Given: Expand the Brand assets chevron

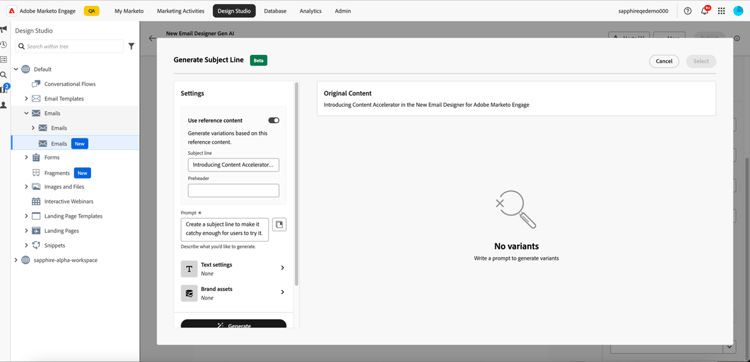Looking at the screenshot, I should [x=282, y=292].
